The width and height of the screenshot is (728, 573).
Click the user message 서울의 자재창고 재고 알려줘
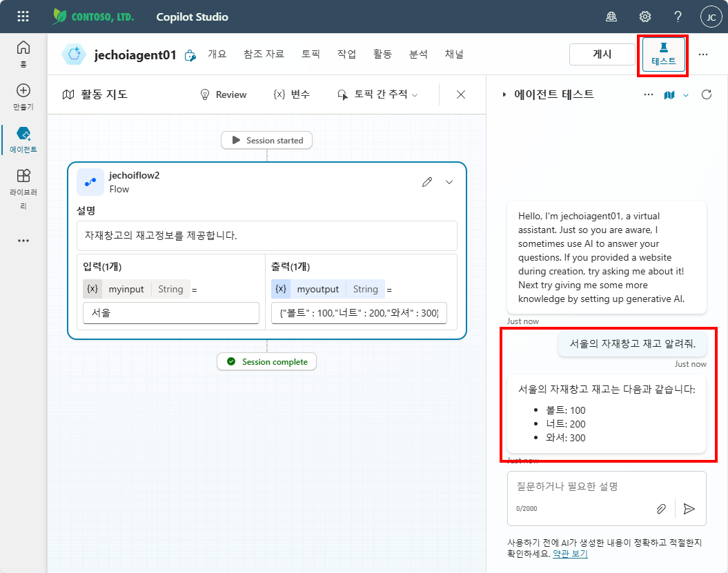point(632,344)
